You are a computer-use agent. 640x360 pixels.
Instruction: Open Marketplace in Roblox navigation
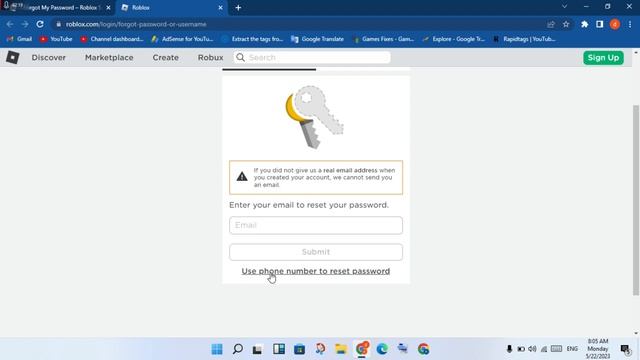[x=109, y=58]
